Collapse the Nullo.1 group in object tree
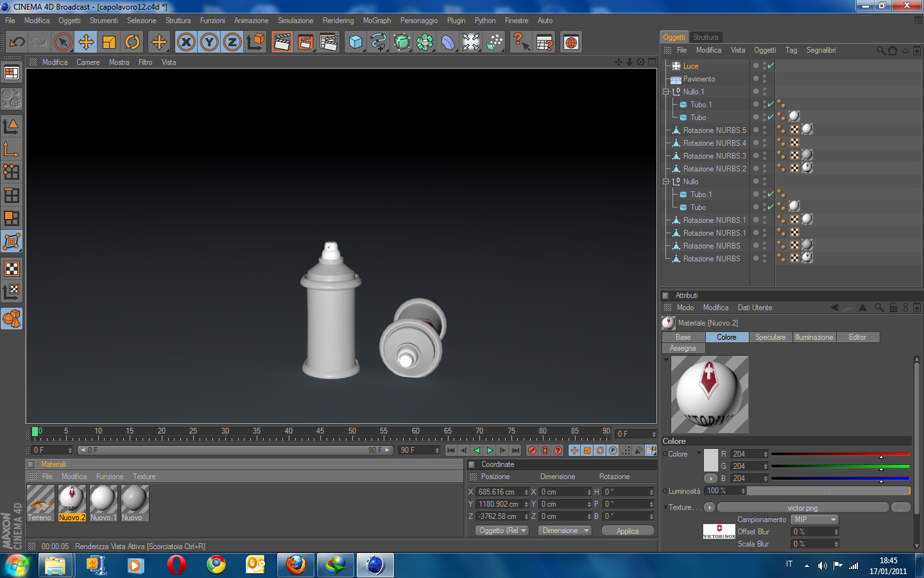 [666, 92]
